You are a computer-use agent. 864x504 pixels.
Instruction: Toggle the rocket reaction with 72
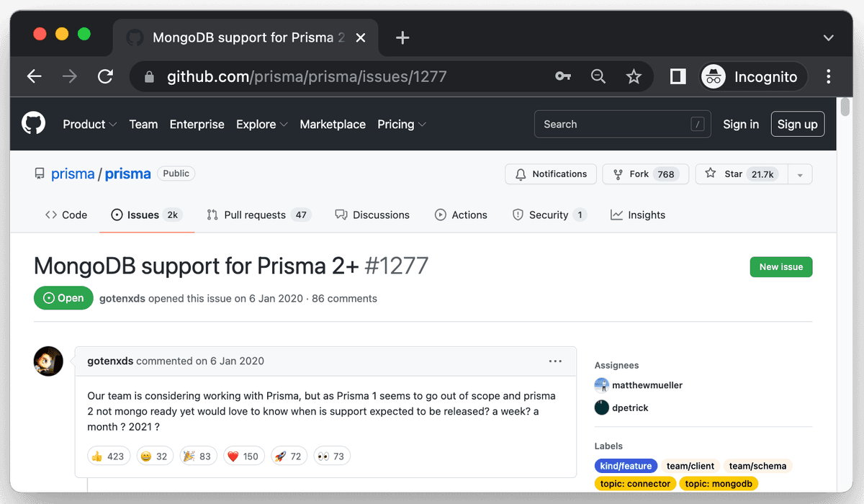click(288, 456)
